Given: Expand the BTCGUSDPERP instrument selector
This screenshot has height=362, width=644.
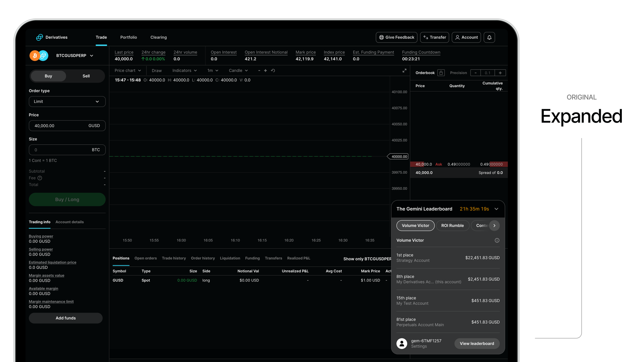Looking at the screenshot, I should pyautogui.click(x=75, y=56).
